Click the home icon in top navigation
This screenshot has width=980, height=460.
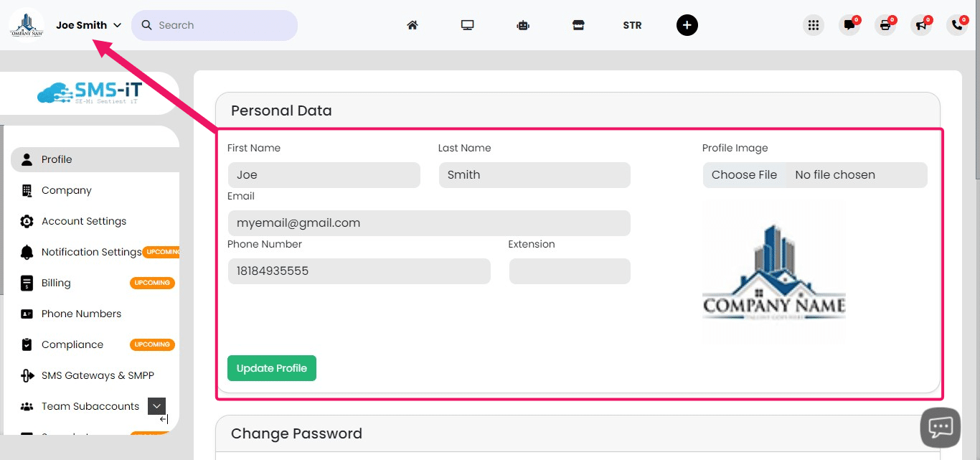tap(413, 25)
